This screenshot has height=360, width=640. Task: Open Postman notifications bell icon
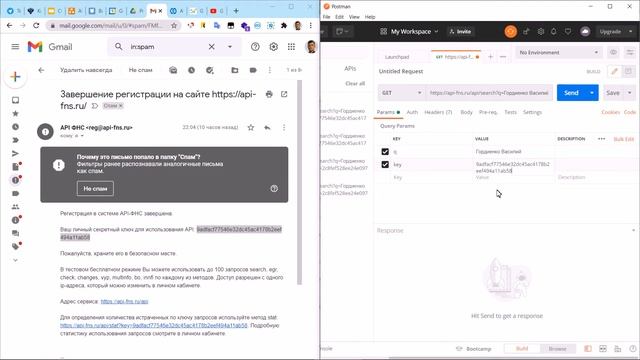(x=553, y=31)
